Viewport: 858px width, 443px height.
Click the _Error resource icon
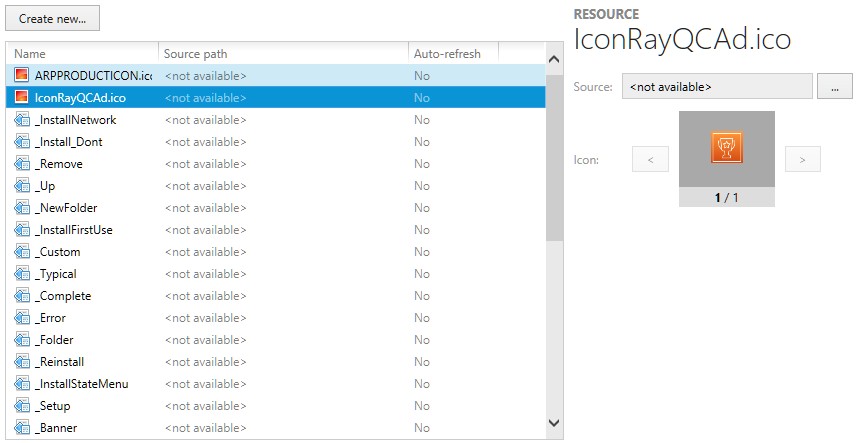pos(22,318)
